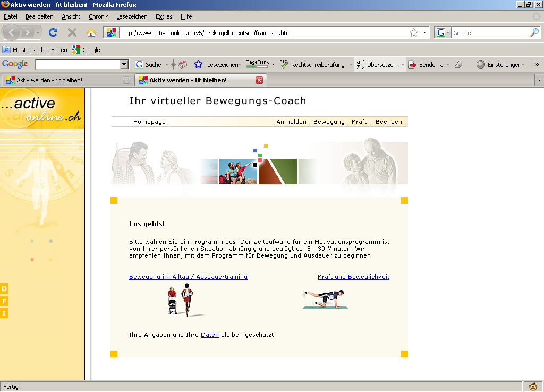Click the Reload page icon
The image size is (544, 392).
coord(53,32)
